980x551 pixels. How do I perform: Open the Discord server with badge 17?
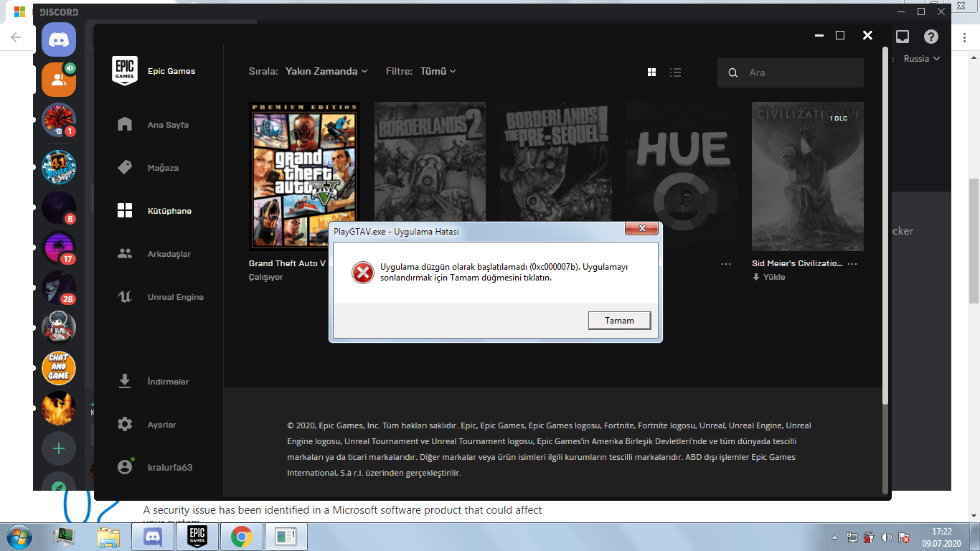pos(59,248)
